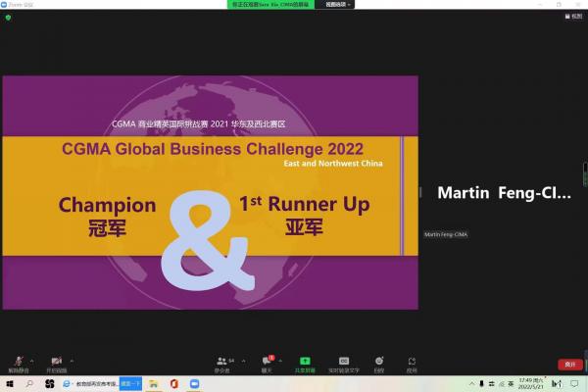The height and width of the screenshot is (392, 588).
Task: Show hidden system tray icons
Action: (471, 383)
